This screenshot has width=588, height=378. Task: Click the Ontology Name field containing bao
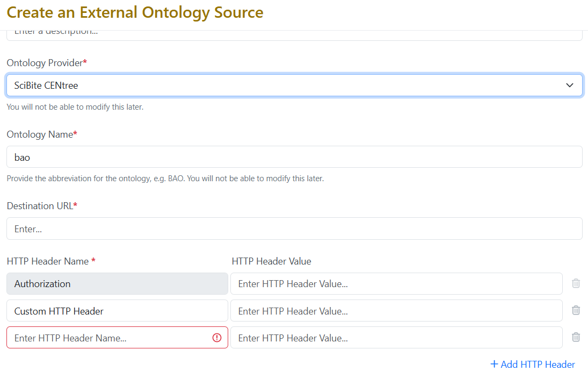pos(294,157)
